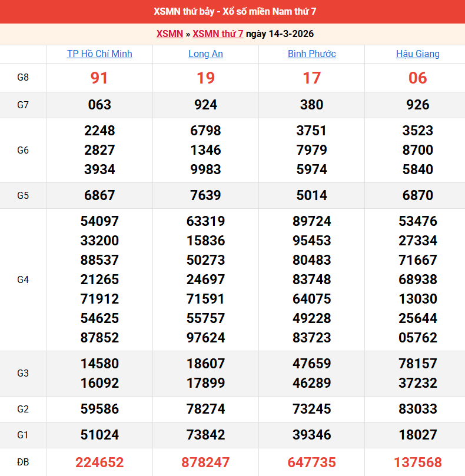Open the XSMN breadcrumb link
The width and height of the screenshot is (465, 476).
(170, 34)
